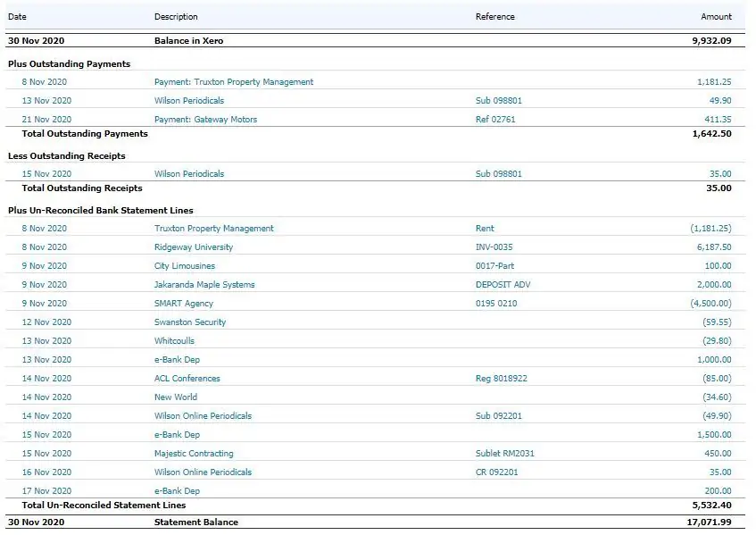Click the amount 6,187.50
This screenshot has width=756, height=535.
[714, 247]
